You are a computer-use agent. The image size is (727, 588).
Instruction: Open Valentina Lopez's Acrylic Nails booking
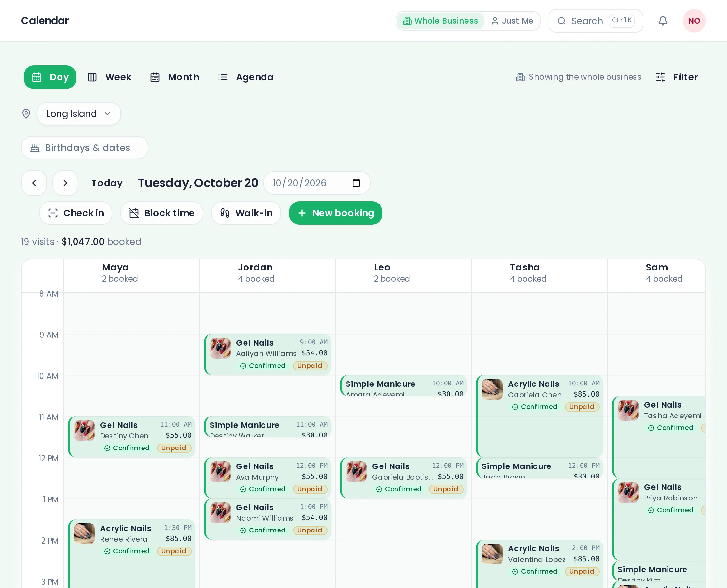pyautogui.click(x=540, y=564)
